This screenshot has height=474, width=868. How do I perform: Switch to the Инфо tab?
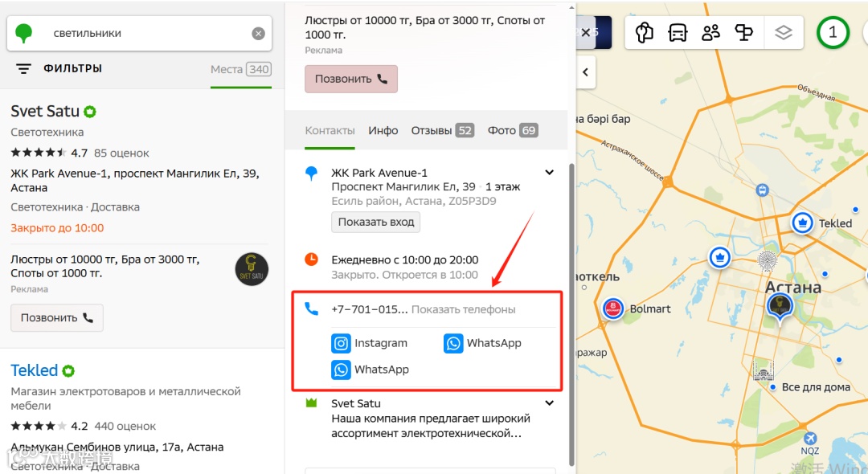pos(383,130)
